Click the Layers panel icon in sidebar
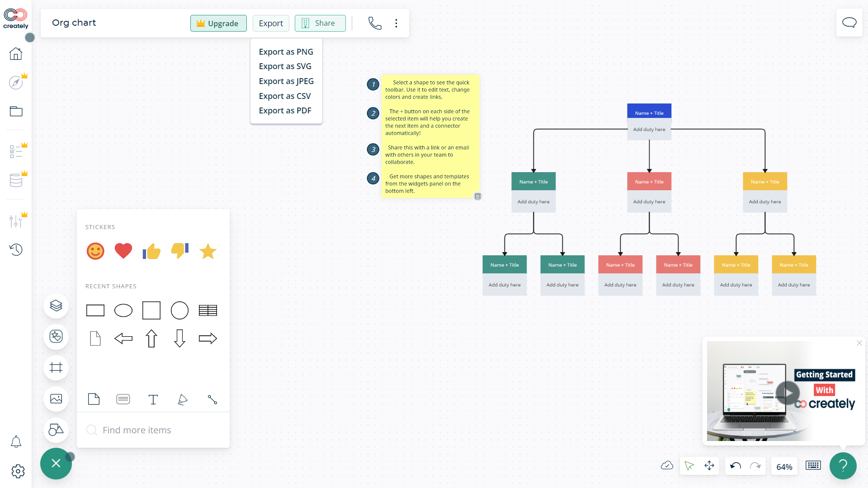The image size is (868, 488). 56,305
